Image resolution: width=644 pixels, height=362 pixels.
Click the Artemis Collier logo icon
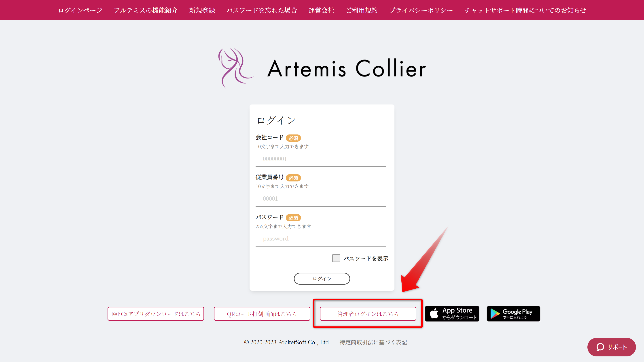[x=235, y=68]
